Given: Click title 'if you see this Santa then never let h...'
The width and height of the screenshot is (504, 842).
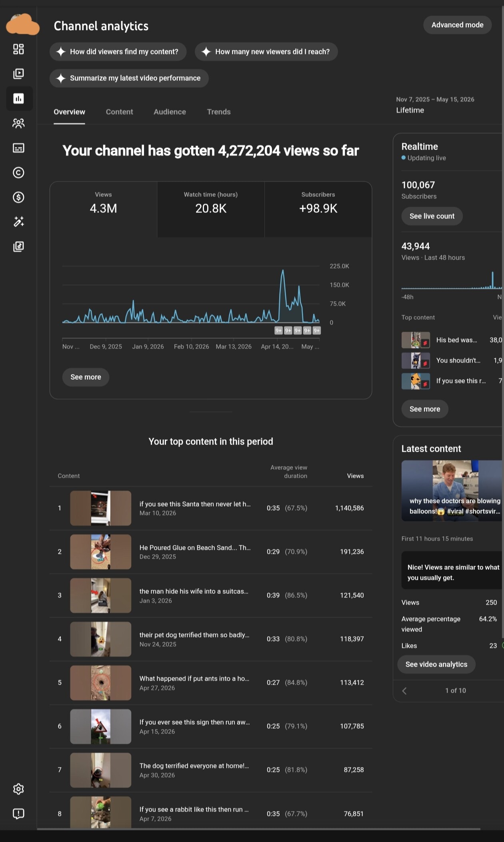Looking at the screenshot, I should click(x=195, y=504).
